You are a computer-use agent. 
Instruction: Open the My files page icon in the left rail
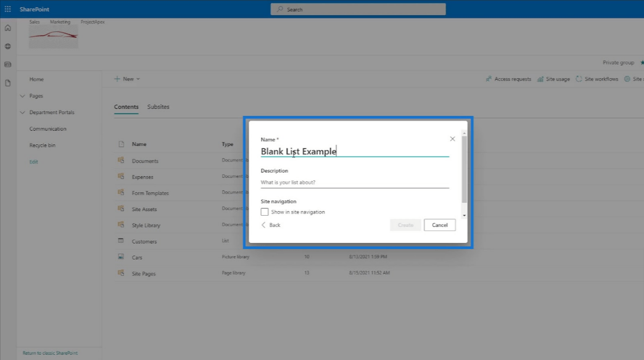[x=8, y=83]
